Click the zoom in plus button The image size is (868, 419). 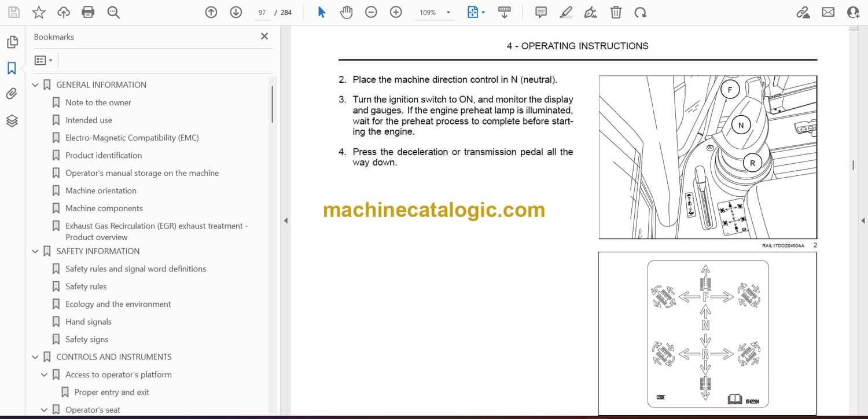pos(396,12)
